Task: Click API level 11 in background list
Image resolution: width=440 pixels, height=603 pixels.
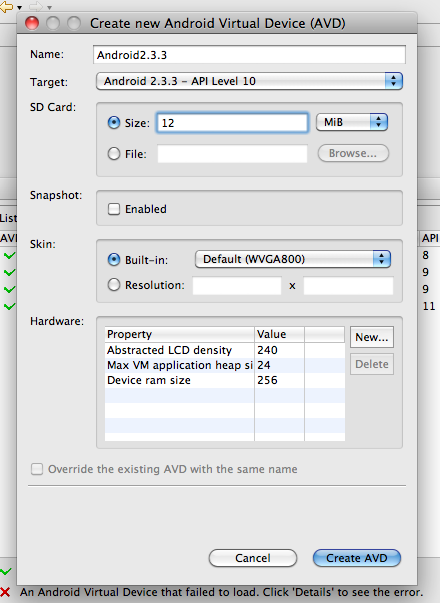Action: click(x=429, y=306)
